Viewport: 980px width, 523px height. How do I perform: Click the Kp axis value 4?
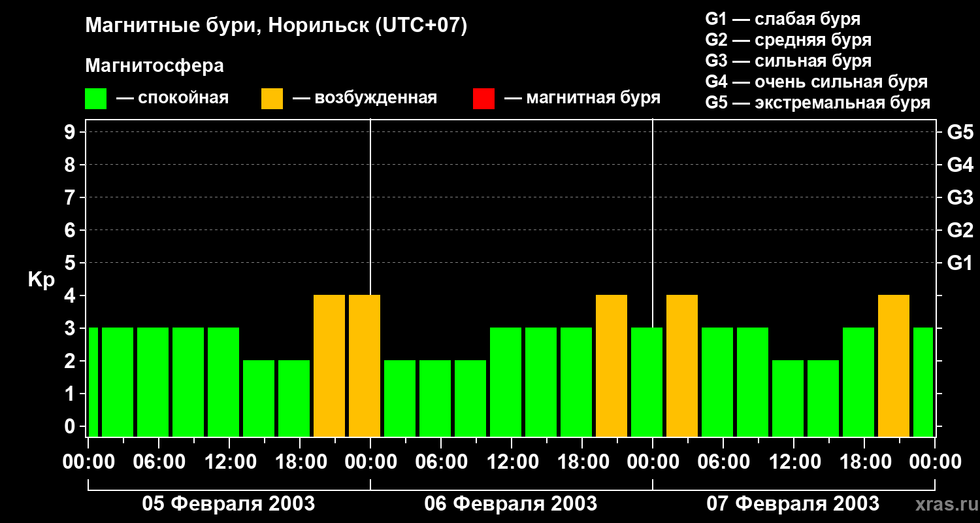[71, 295]
